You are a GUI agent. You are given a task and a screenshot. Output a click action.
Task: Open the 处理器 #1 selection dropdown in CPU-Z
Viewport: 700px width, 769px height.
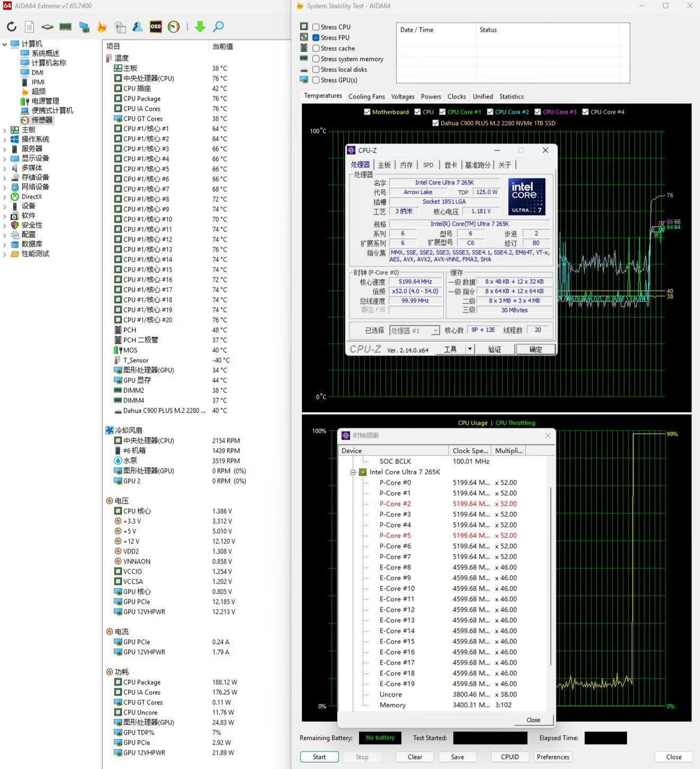[x=435, y=330]
